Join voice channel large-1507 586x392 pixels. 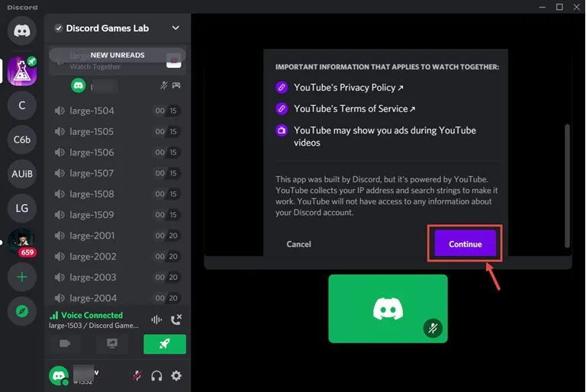(x=117, y=173)
